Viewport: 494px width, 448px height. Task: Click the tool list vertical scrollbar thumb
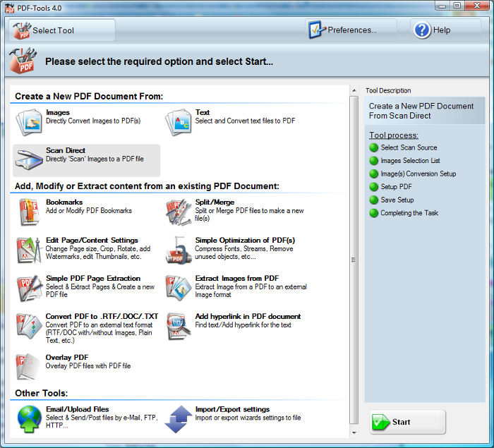[354, 260]
